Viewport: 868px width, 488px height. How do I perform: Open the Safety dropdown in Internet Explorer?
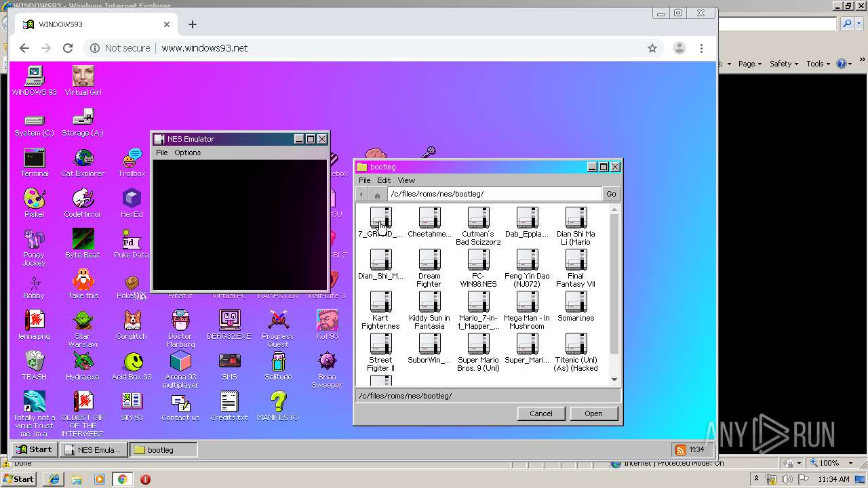pos(784,64)
